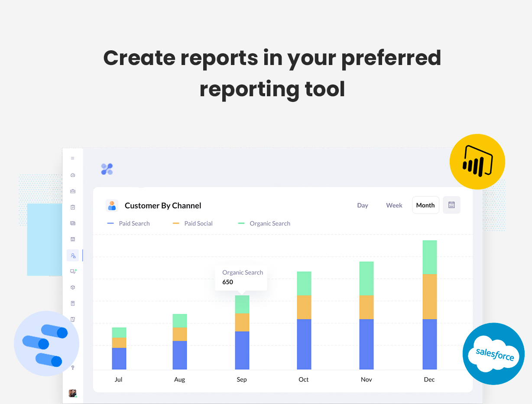Select the open book sidebar icon
Image resolution: width=532 pixels, height=404 pixels.
73,319
